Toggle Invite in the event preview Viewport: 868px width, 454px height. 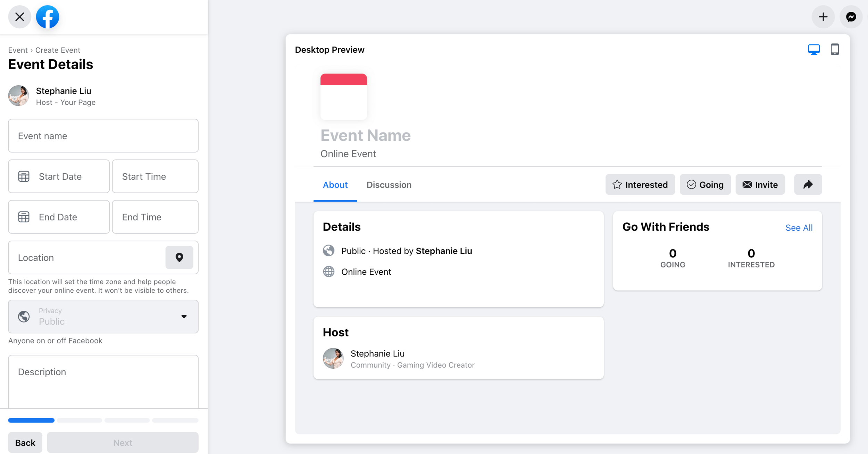tap(760, 185)
